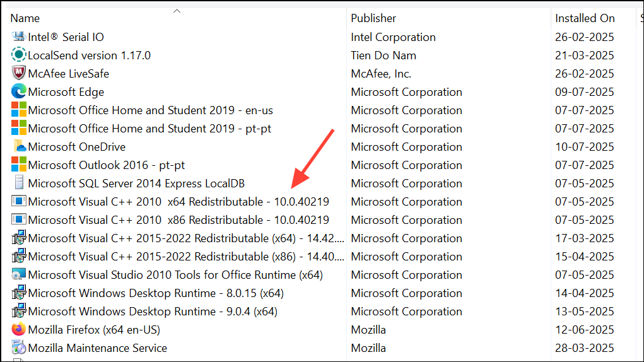Click the icon of Visual C++ 2010 x64

pos(18,201)
